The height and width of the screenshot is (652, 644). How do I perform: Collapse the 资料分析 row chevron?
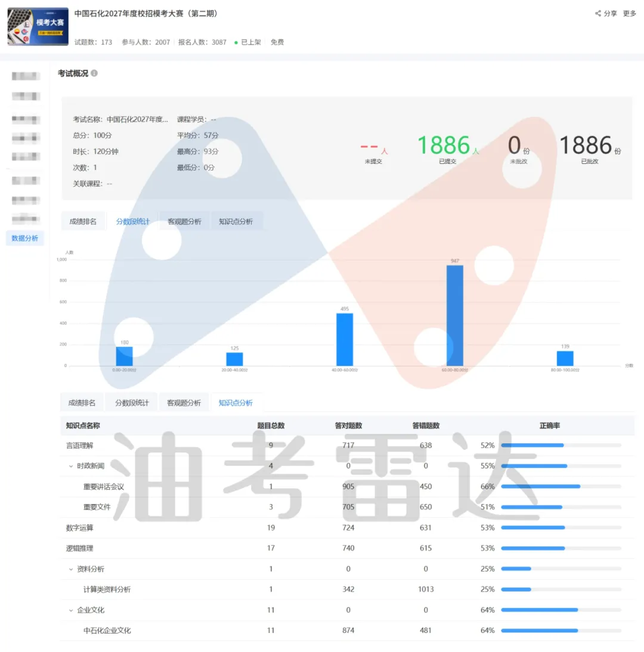[71, 569]
